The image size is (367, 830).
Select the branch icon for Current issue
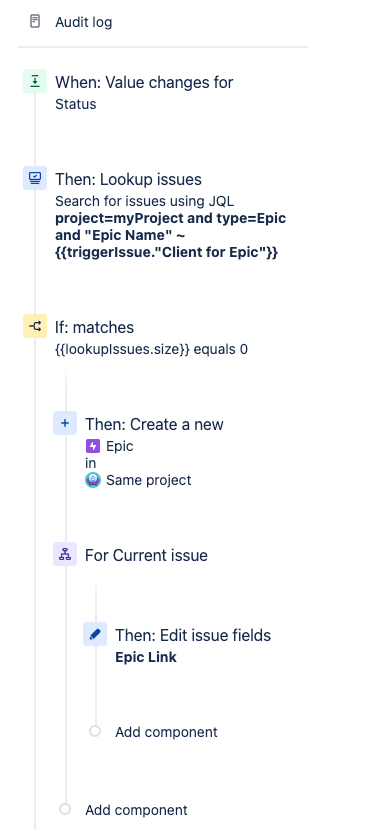click(65, 554)
